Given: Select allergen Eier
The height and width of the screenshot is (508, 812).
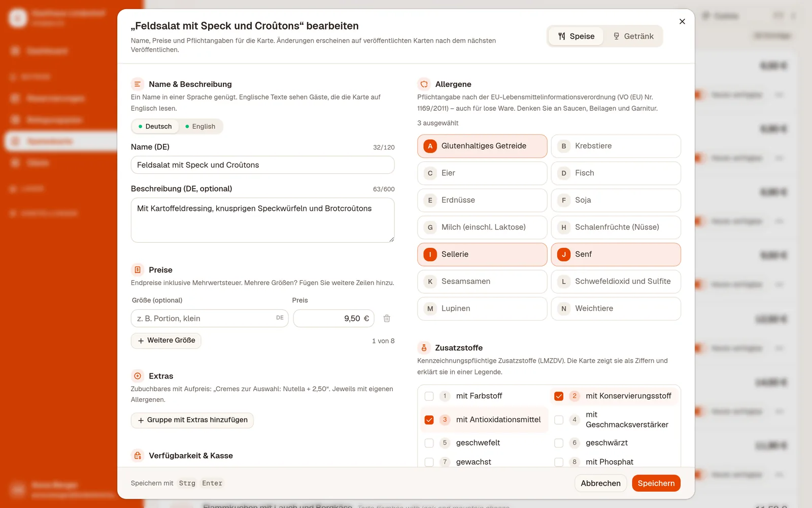Looking at the screenshot, I should 482,173.
